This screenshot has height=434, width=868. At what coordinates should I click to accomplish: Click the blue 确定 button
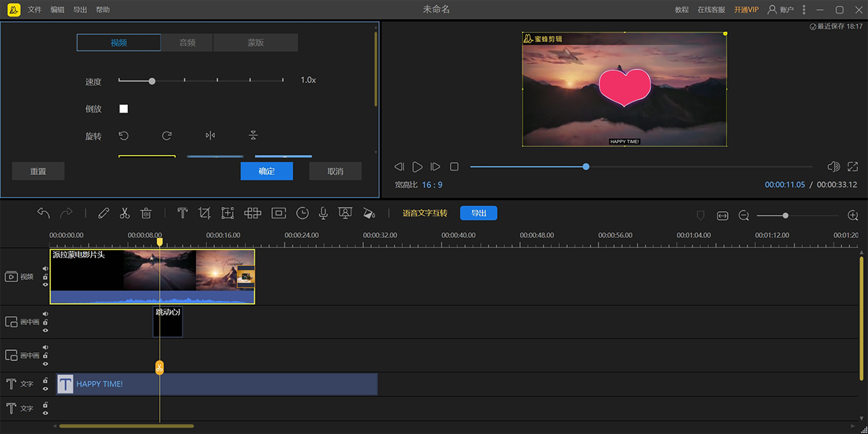tap(267, 171)
